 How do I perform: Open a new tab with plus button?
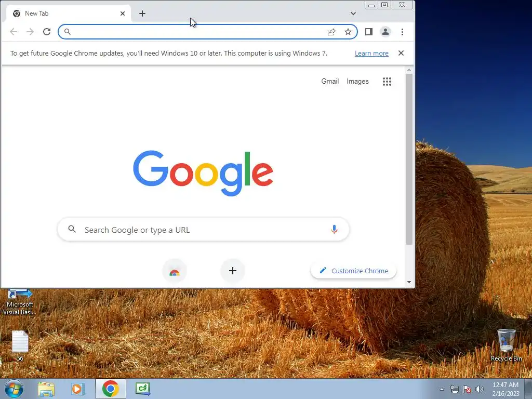[142, 14]
